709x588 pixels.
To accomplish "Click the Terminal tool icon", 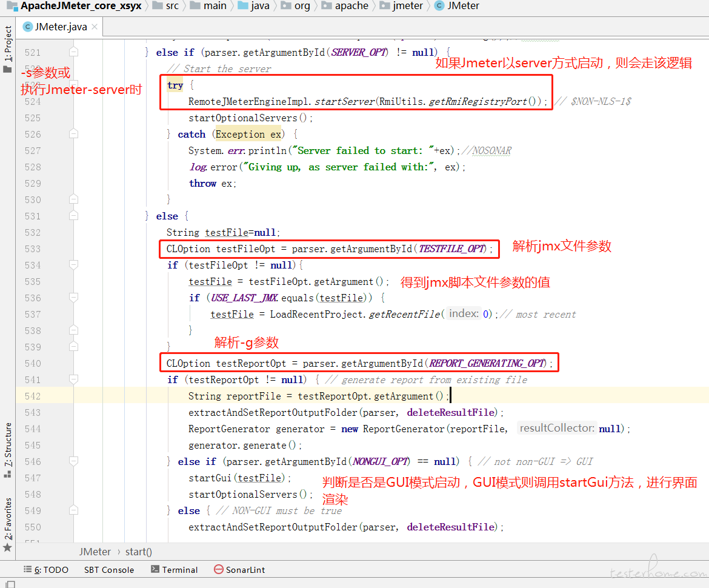I will [155, 569].
